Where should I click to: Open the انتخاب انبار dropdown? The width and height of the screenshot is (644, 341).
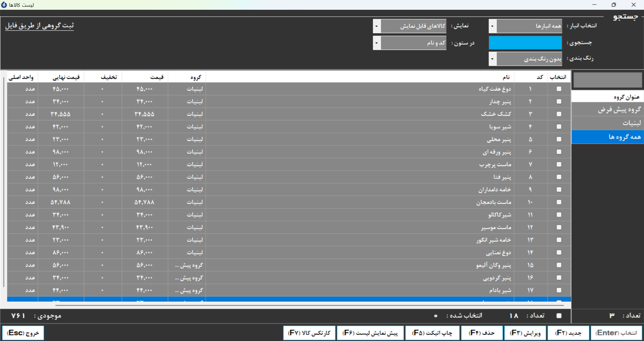click(492, 26)
